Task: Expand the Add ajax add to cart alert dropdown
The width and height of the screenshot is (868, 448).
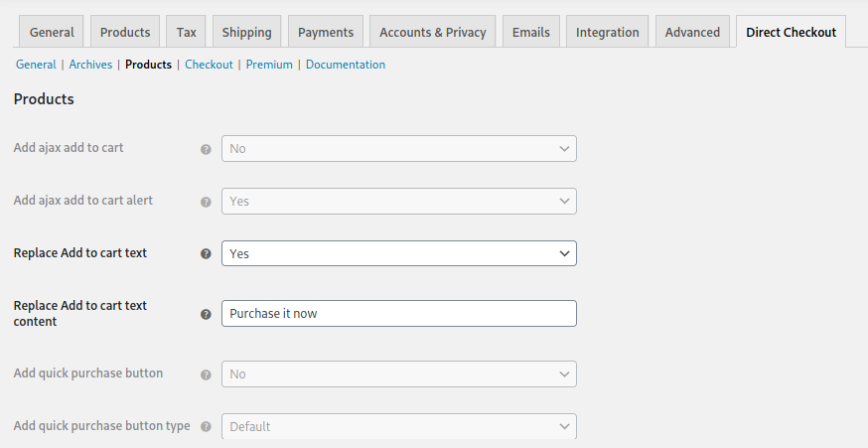Action: [398, 201]
